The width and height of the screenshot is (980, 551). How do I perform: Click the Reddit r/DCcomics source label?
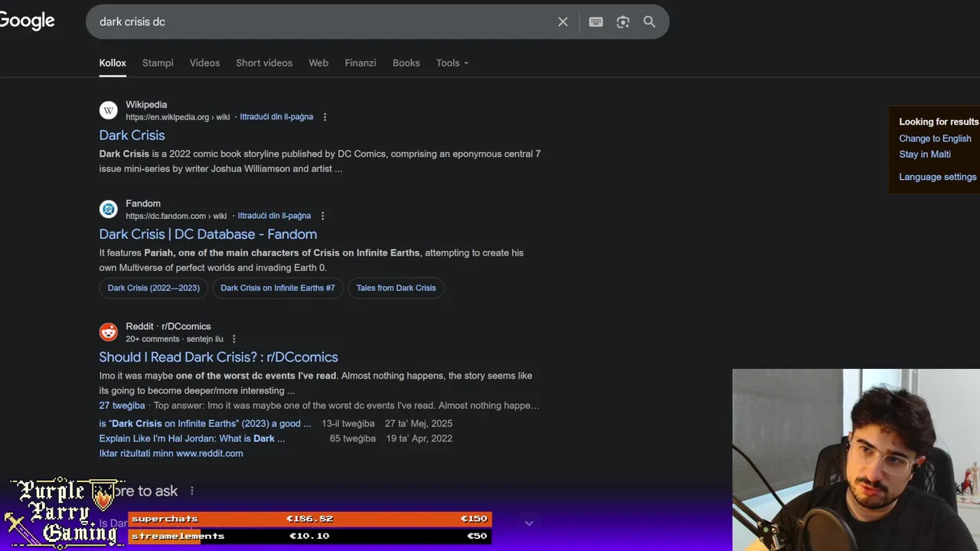coord(168,326)
